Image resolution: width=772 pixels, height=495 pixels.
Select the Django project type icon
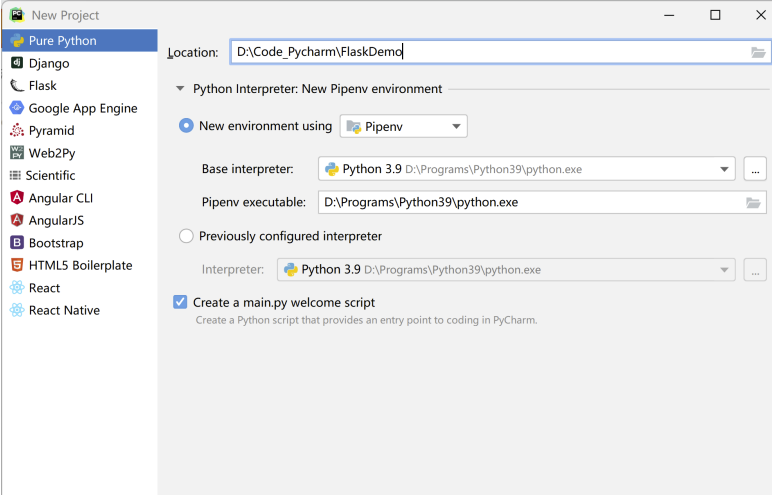point(17,63)
